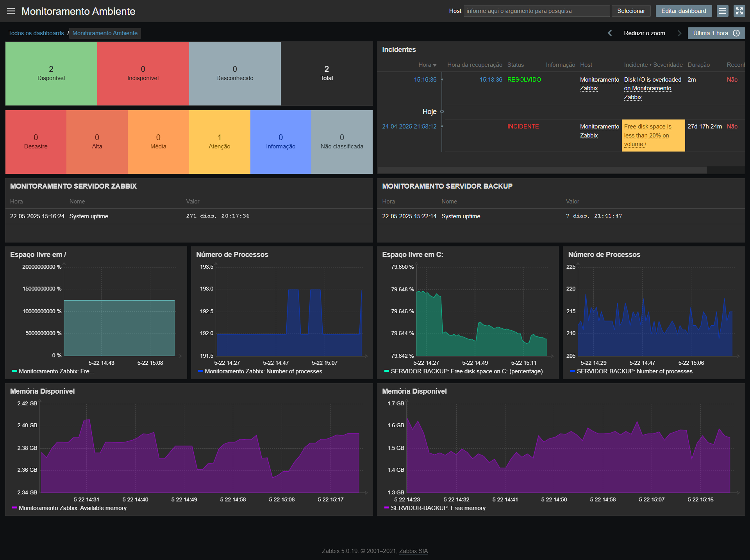Click the MONITORAMENTO SERVIDOR ZABBIX widget title
The image size is (750, 560).
pyautogui.click(x=73, y=186)
